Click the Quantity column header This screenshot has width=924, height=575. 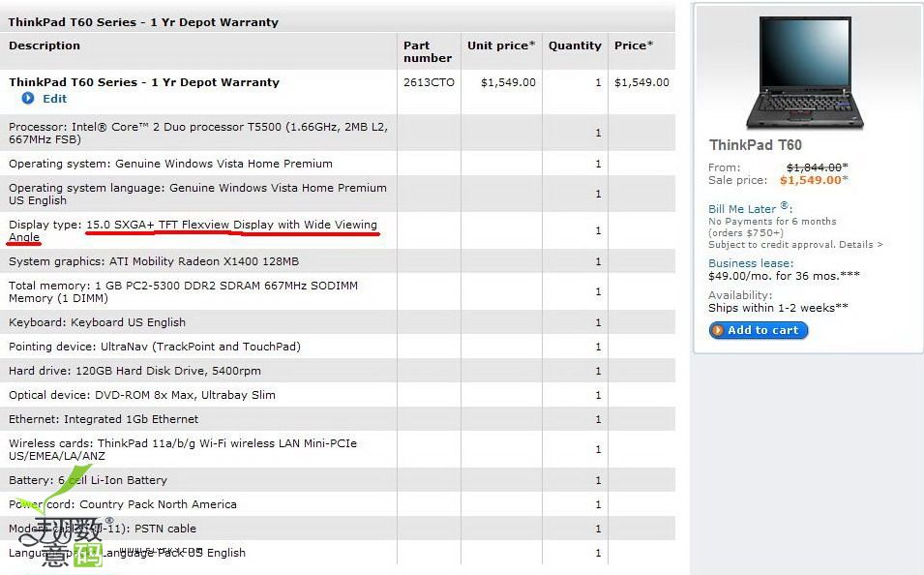point(575,45)
